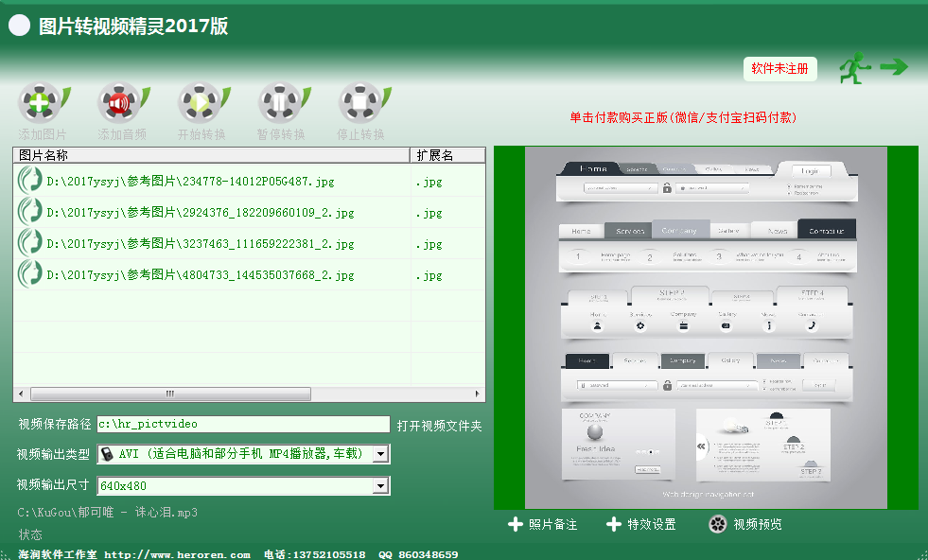Click the file icon of row 3237463_111659222381_2.jpg

tap(29, 243)
